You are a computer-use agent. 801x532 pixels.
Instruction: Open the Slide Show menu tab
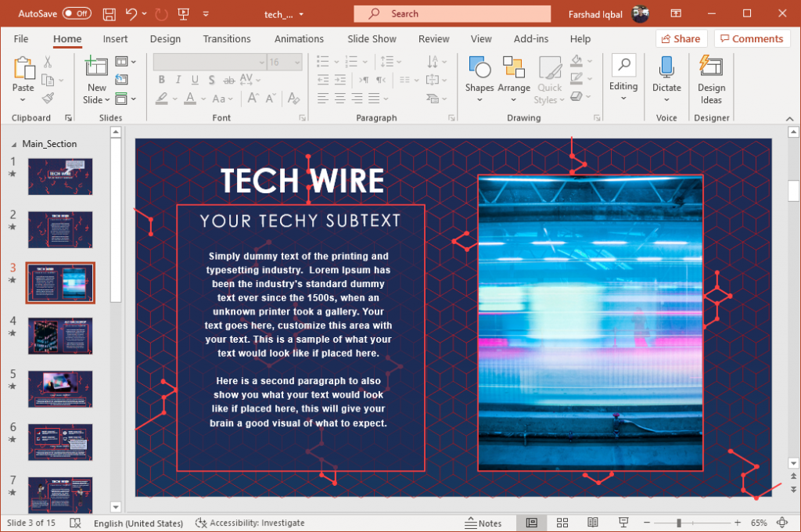[x=372, y=38]
